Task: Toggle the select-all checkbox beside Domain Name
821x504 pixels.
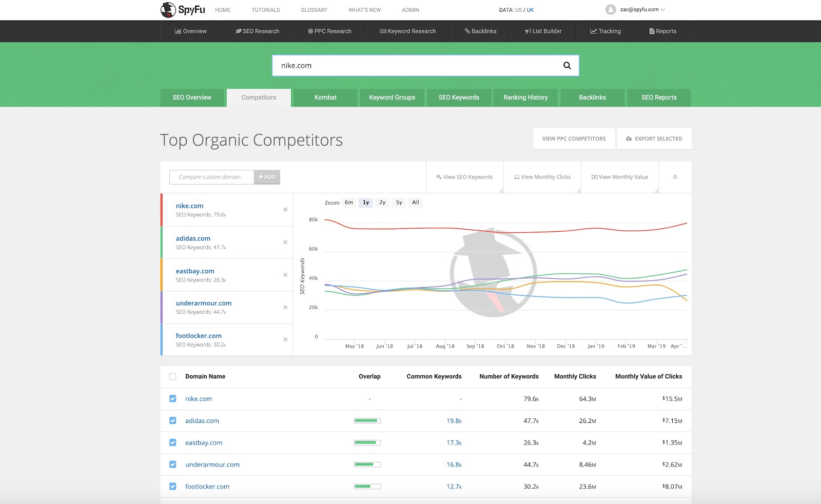Action: 173,376
